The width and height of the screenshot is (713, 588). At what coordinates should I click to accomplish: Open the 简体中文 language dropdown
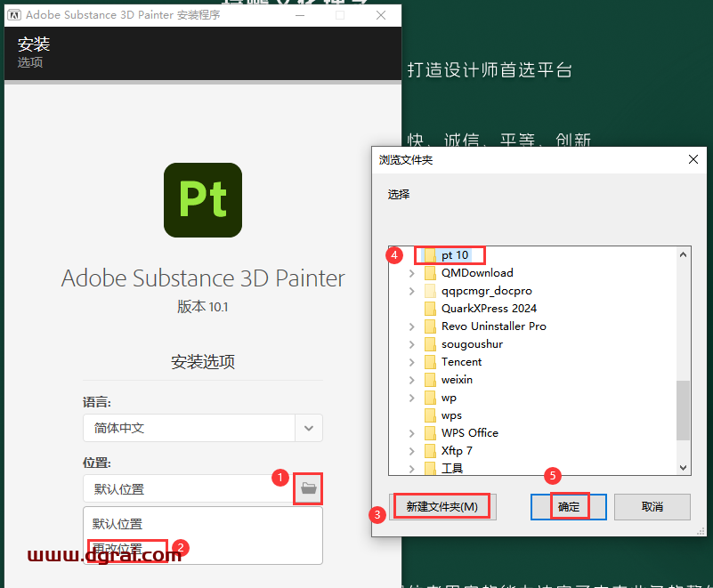308,428
